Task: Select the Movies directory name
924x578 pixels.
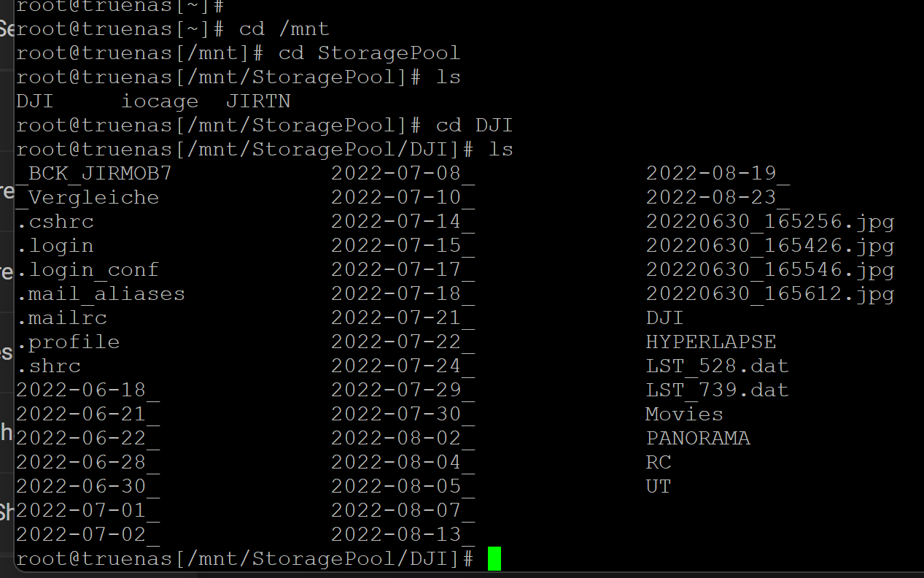Action: pyautogui.click(x=685, y=415)
